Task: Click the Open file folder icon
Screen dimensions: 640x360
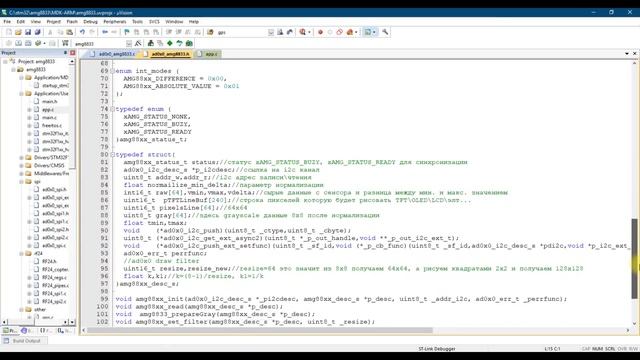Action: click(18, 32)
